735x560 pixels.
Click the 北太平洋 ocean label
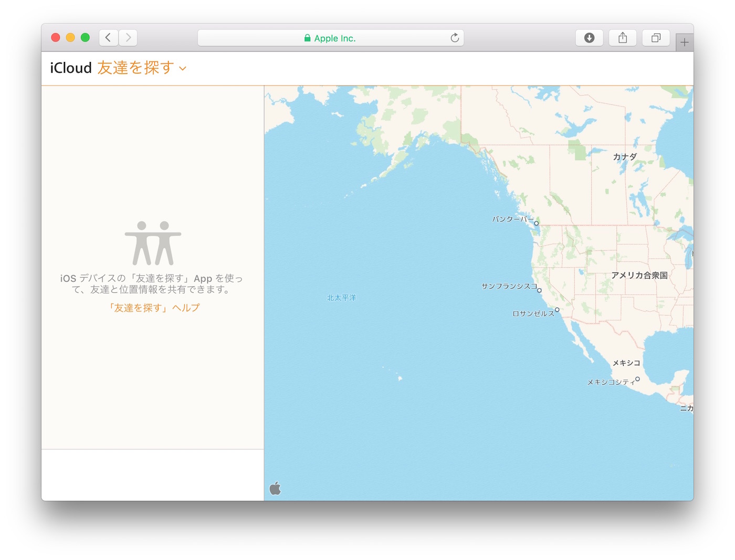tap(342, 298)
